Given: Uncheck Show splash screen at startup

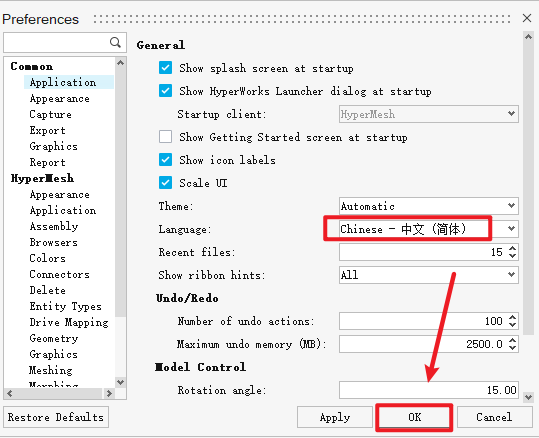Looking at the screenshot, I should coord(165,68).
